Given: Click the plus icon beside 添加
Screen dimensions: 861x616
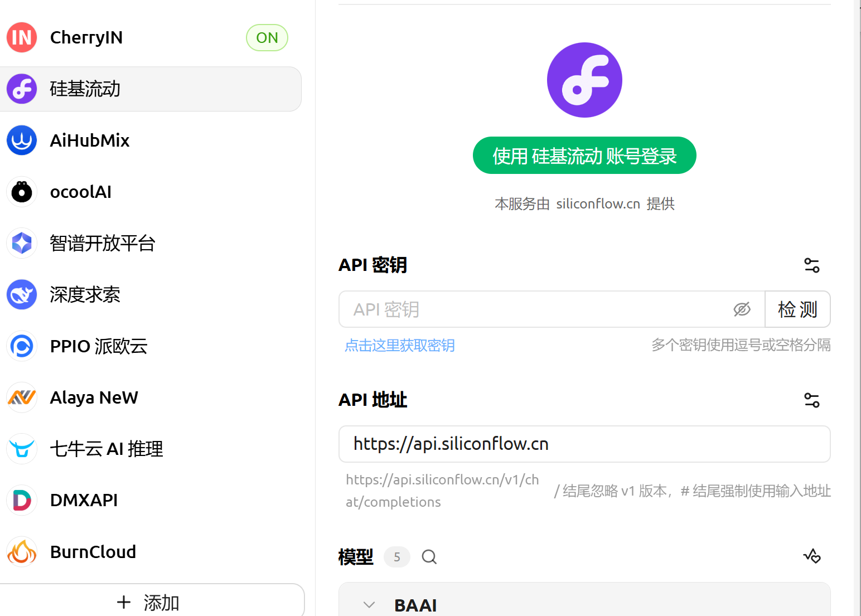Looking at the screenshot, I should [124, 602].
